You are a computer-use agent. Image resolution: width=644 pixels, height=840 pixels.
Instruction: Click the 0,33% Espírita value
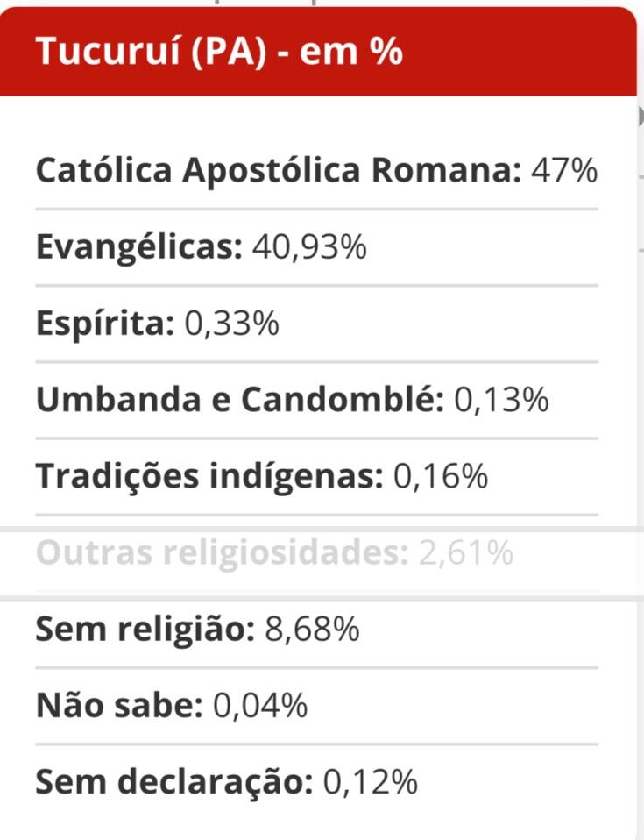click(x=232, y=324)
